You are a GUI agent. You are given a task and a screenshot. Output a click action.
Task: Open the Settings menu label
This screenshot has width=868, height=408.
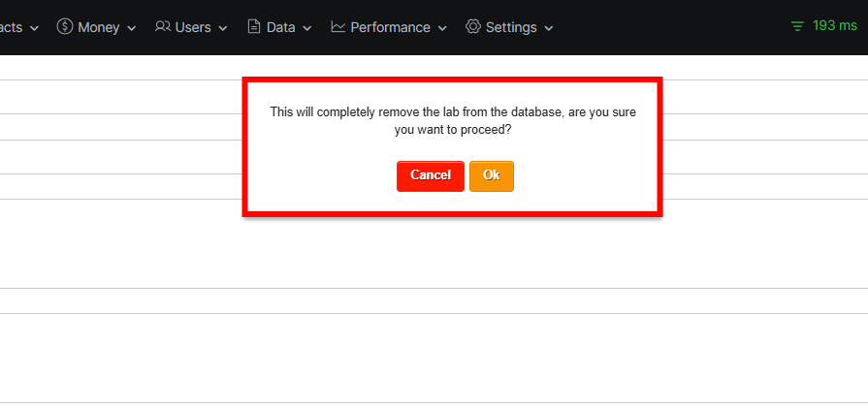[511, 27]
